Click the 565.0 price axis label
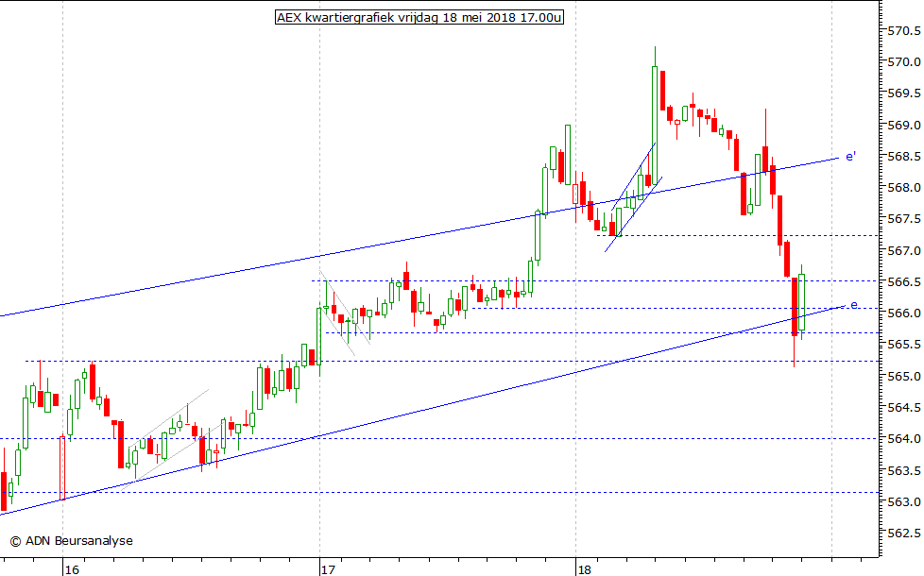Screen dimensions: 924x576 pos(904,377)
